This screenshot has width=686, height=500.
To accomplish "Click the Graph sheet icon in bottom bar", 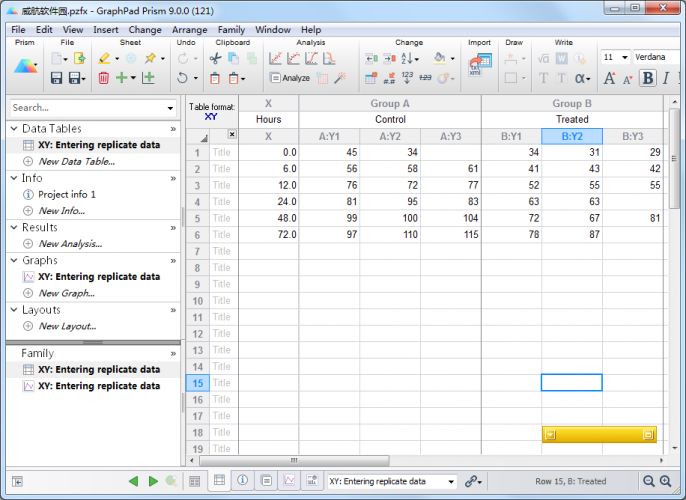I will [x=289, y=480].
